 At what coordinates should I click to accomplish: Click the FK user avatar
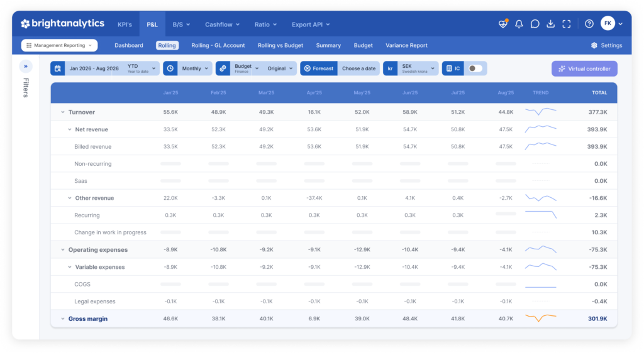pos(608,23)
